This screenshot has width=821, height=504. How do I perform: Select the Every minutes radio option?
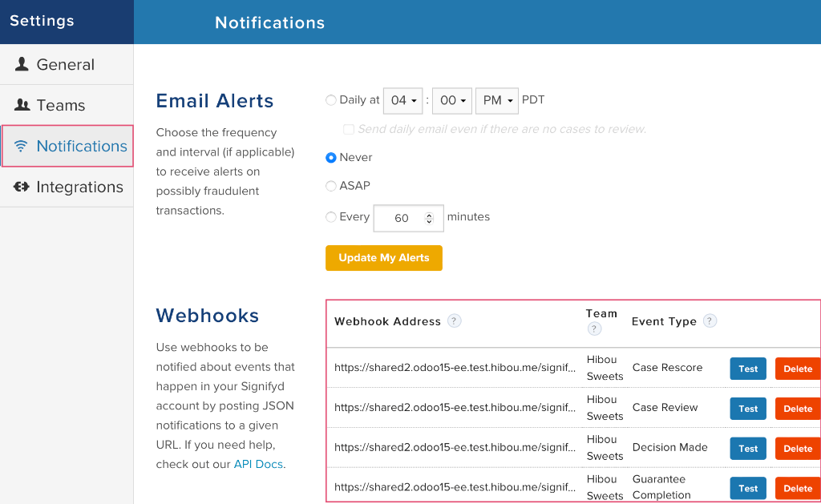tap(331, 216)
